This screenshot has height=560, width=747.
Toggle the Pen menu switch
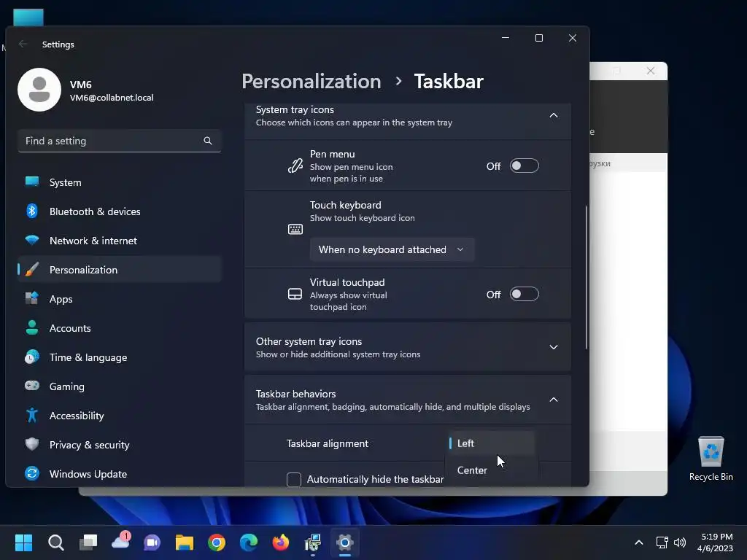click(524, 166)
